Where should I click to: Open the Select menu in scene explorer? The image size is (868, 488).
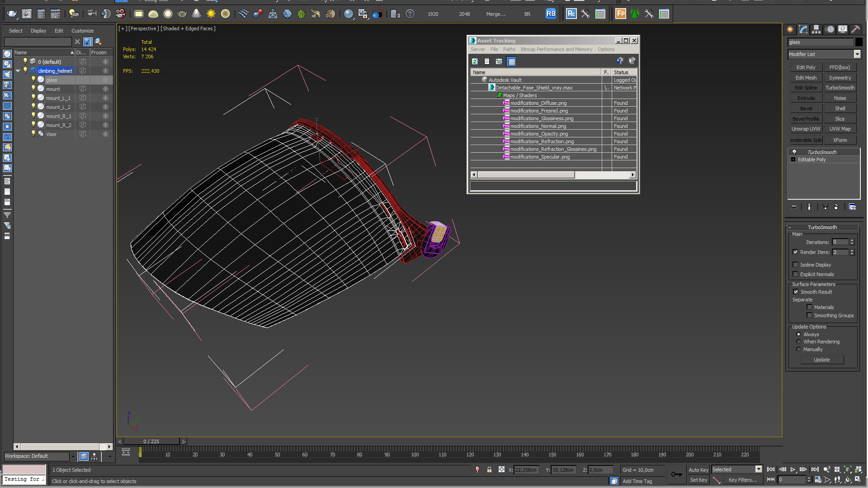[15, 31]
